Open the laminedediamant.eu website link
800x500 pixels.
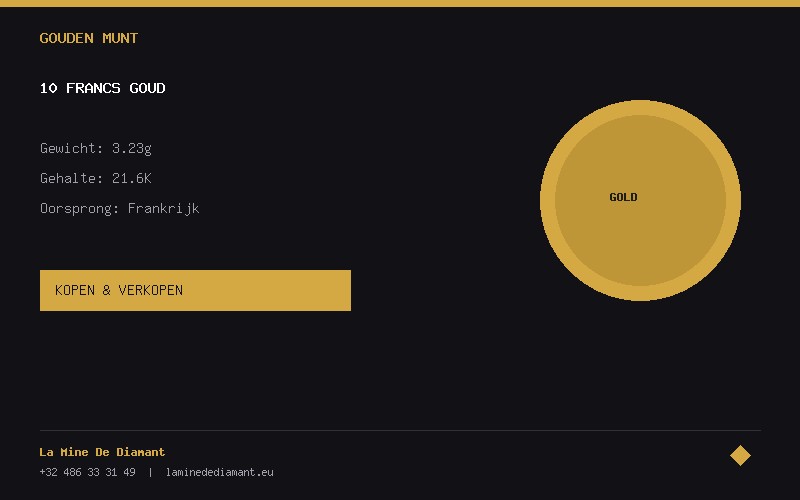[x=219, y=472]
